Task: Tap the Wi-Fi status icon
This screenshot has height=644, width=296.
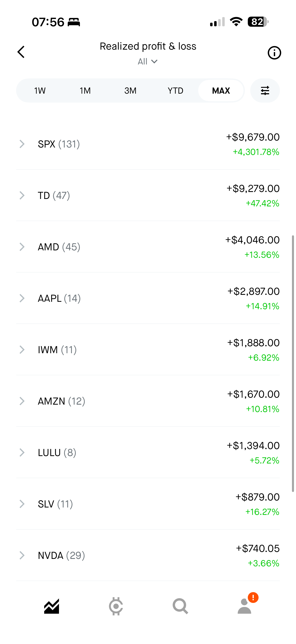Action: 236,22
